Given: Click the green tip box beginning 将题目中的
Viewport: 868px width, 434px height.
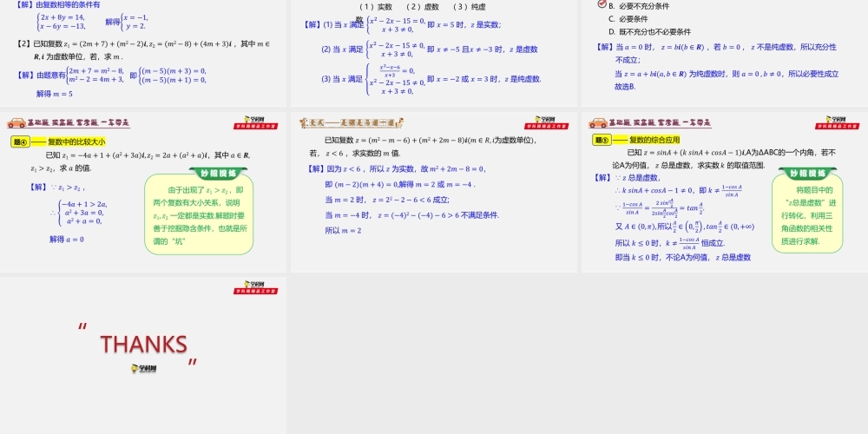Looking at the screenshot, I should (x=807, y=214).
